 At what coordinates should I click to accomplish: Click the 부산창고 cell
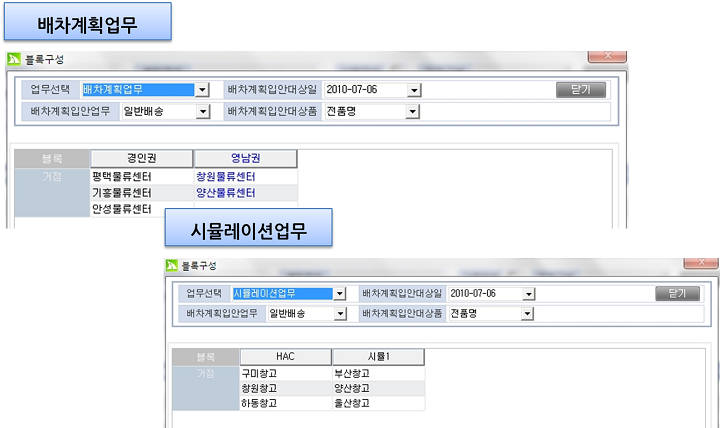(378, 373)
